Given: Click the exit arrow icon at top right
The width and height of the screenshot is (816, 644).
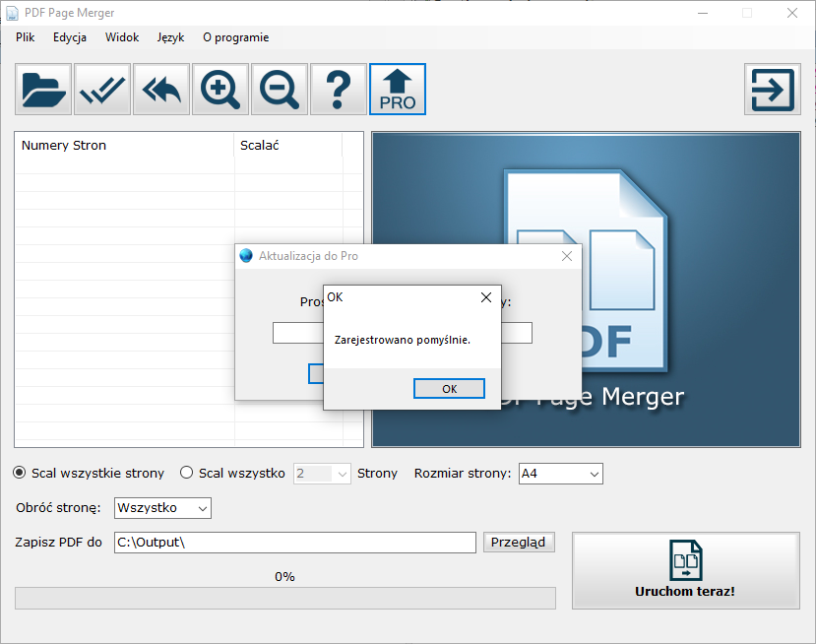Looking at the screenshot, I should point(773,90).
